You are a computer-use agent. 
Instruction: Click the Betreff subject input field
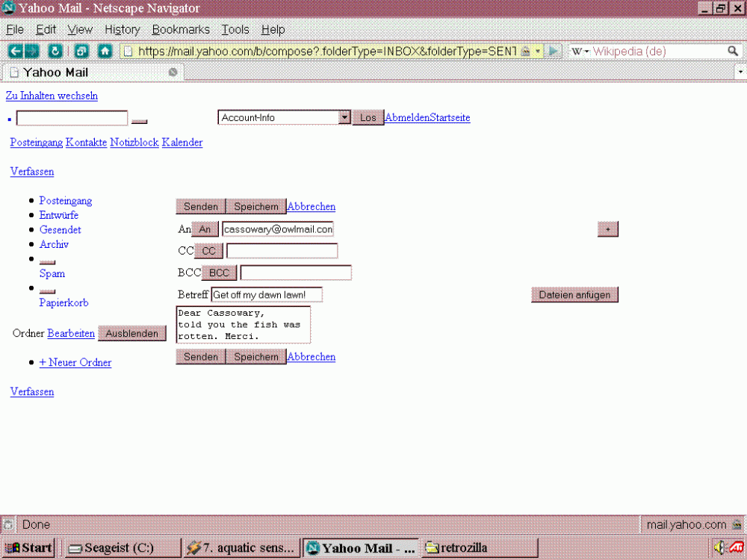click(x=266, y=294)
